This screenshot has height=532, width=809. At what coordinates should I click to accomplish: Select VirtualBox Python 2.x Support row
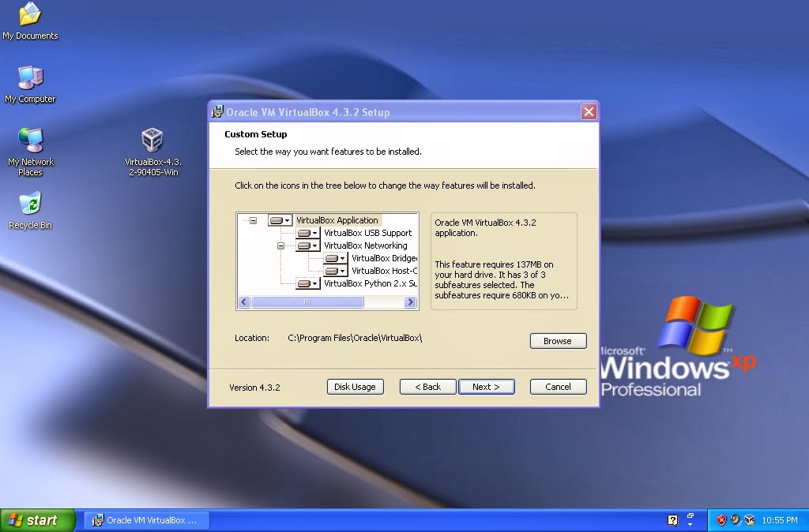point(370,283)
